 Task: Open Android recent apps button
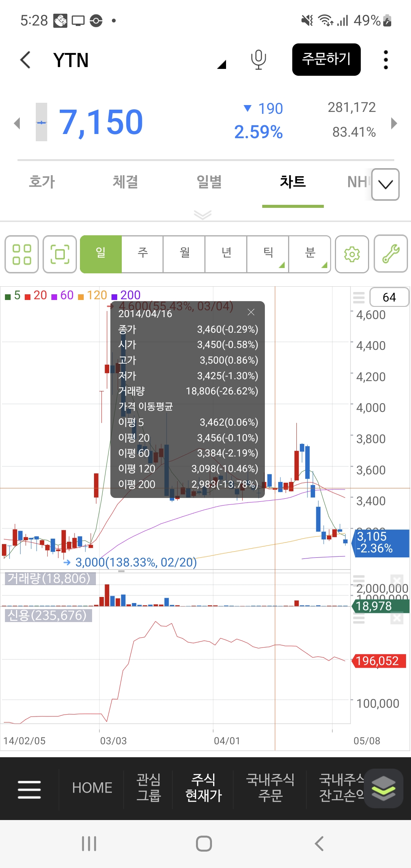tap(89, 844)
